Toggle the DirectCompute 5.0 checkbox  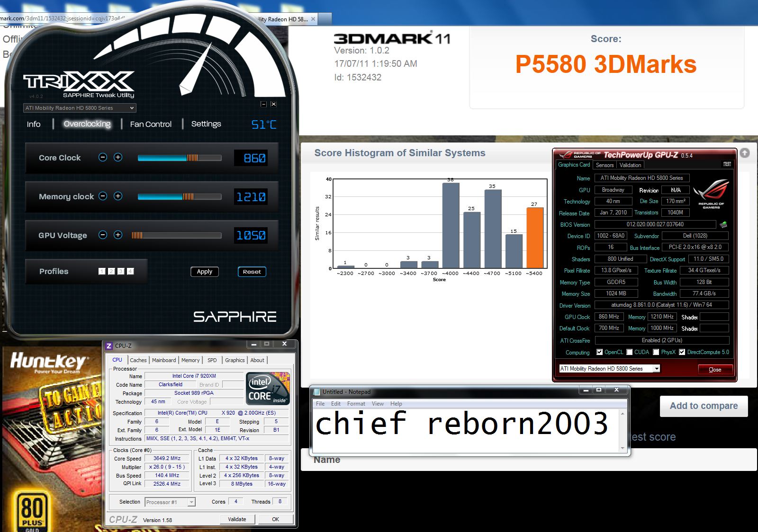coord(682,352)
